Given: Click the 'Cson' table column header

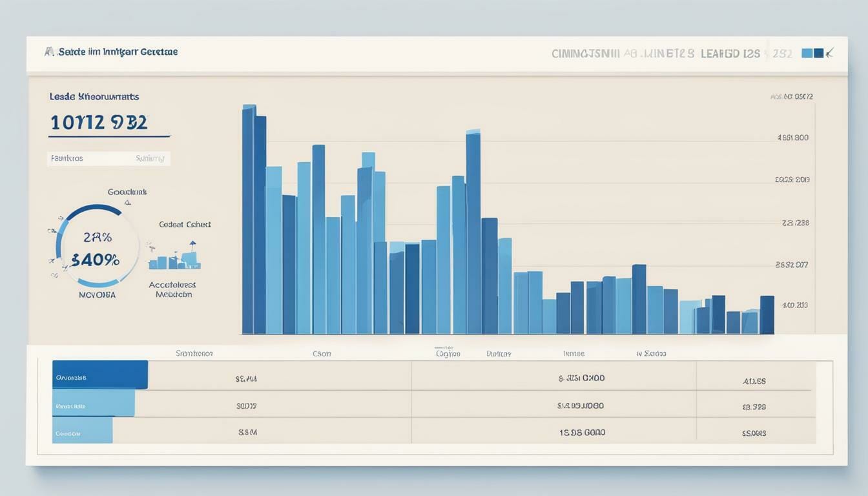Looking at the screenshot, I should tap(322, 353).
